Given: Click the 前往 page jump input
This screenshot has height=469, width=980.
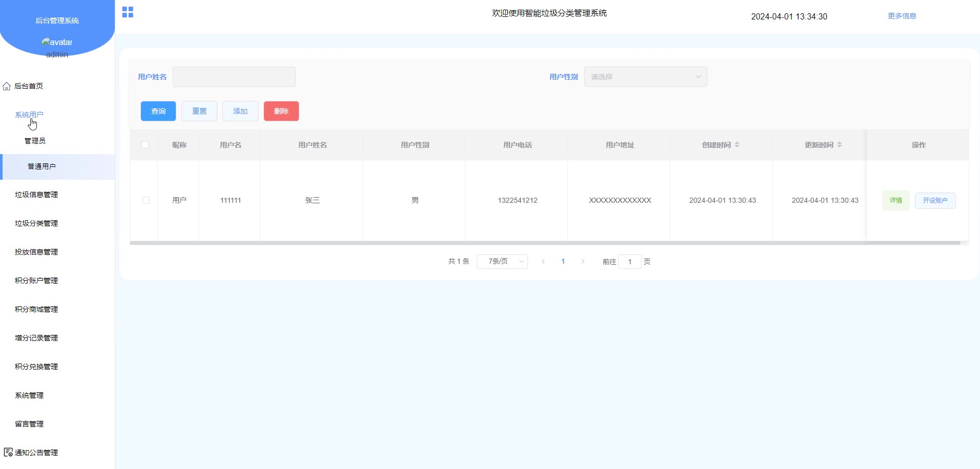Looking at the screenshot, I should coord(630,262).
